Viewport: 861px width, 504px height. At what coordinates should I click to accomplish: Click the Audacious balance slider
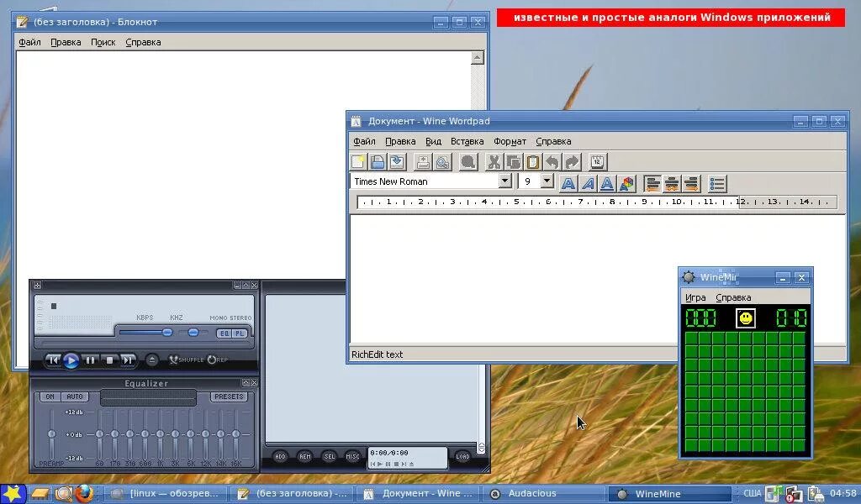point(193,333)
